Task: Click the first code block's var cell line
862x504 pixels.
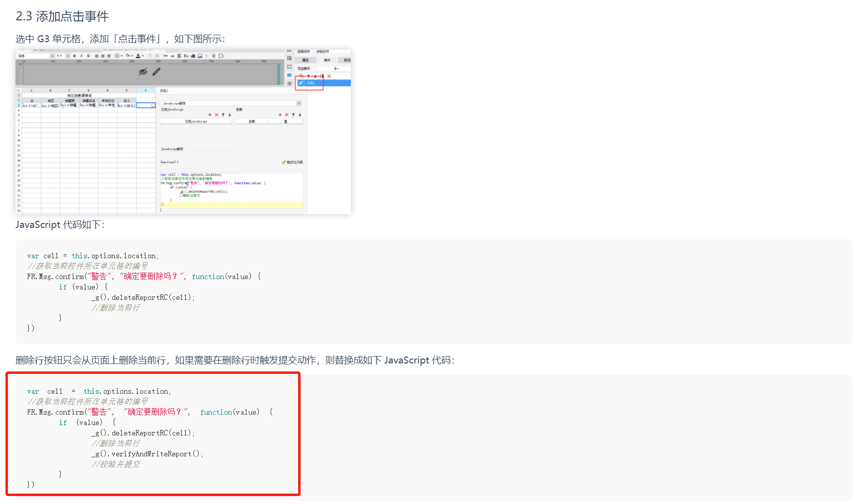Action: tap(93, 256)
